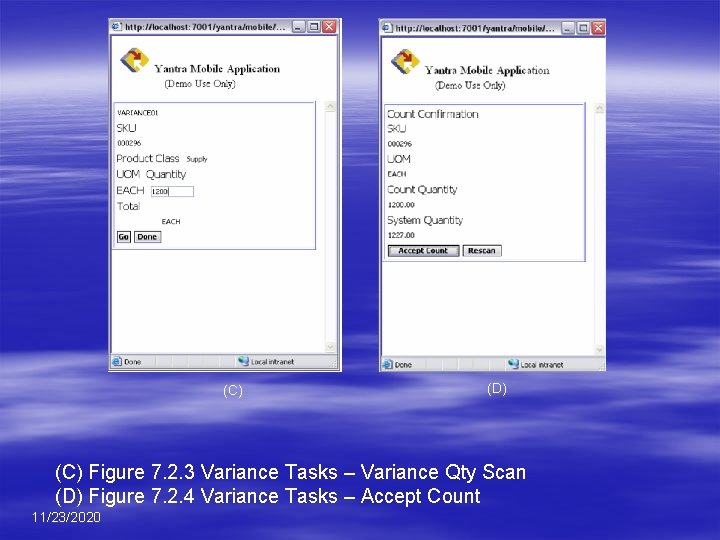Click the Yantra logo in window D
Image resolution: width=720 pixels, height=540 pixels.
click(x=405, y=62)
